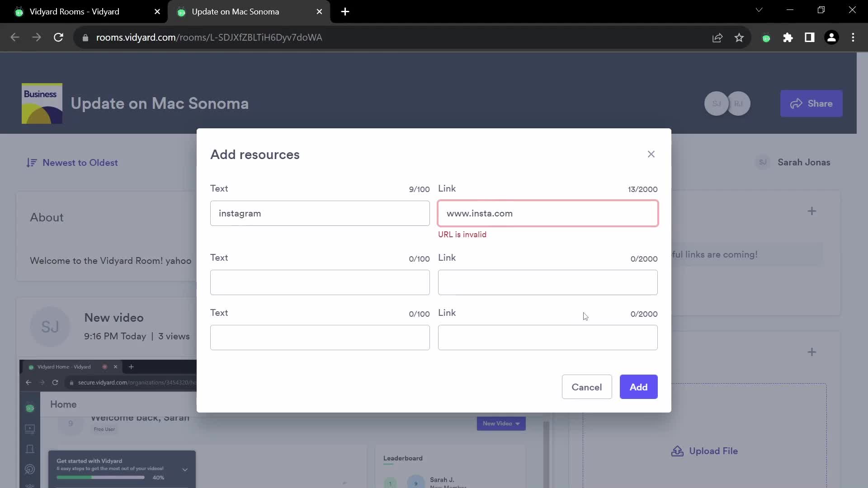Share this page from address bar

[717, 38]
